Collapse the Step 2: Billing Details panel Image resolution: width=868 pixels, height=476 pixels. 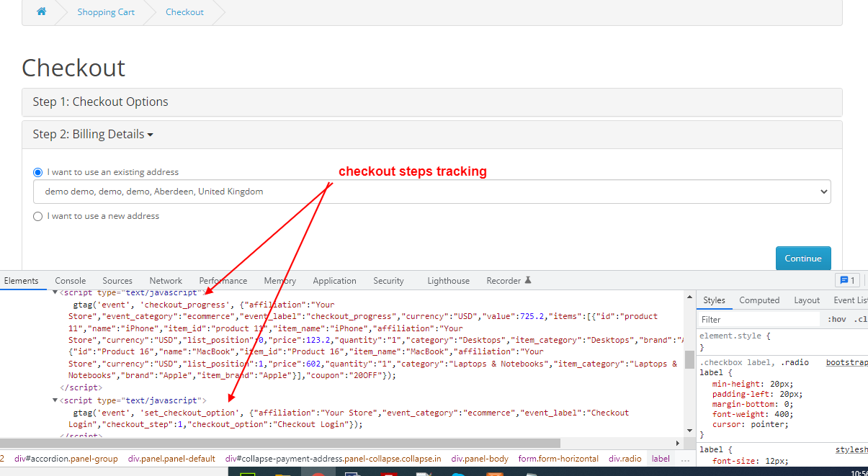pyautogui.click(x=93, y=135)
